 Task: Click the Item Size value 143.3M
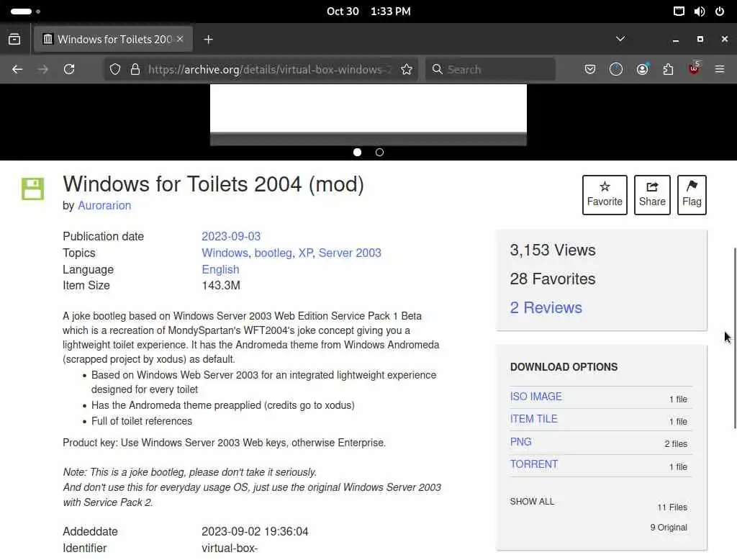coord(221,286)
